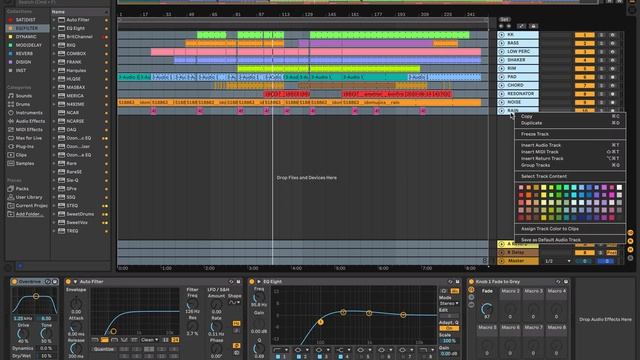
Task: Launch the SHAKER track play icon
Action: click(501, 60)
